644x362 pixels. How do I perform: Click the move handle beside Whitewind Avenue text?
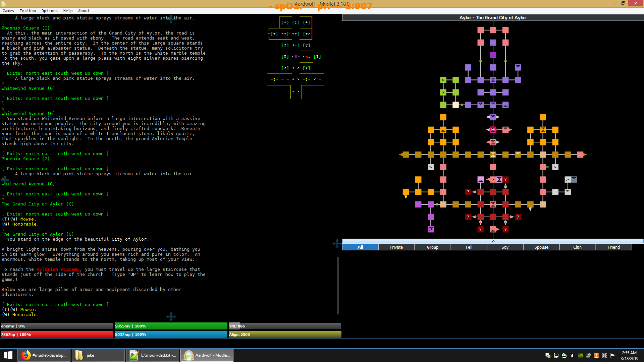coord(5,179)
